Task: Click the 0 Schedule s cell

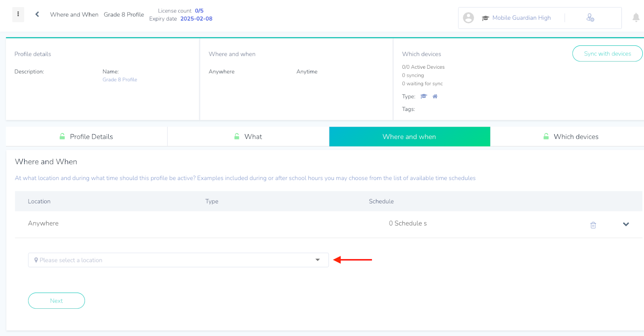Action: (x=408, y=223)
